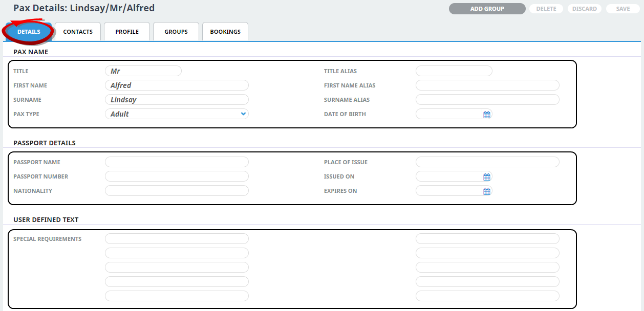Screen dimensions: 644x311
Task: Click the Title field containing Mr
Action: click(x=143, y=71)
